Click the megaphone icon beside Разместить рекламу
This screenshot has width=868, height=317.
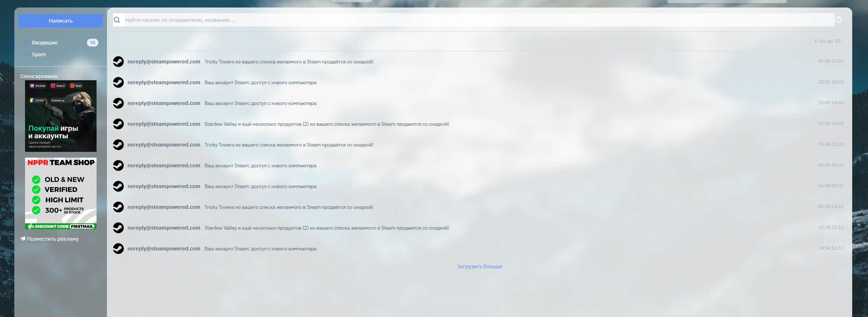(23, 239)
